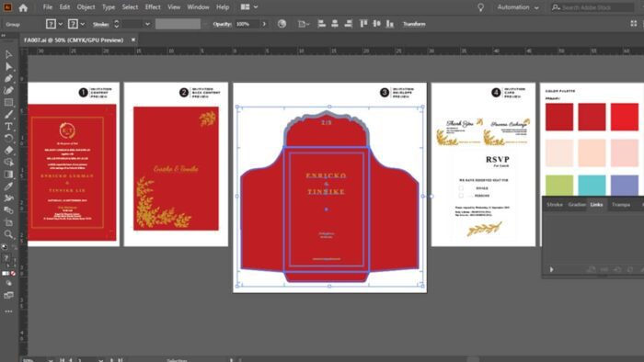Open the Automation workspace dropdown
This screenshot has width=644, height=362.
click(518, 7)
